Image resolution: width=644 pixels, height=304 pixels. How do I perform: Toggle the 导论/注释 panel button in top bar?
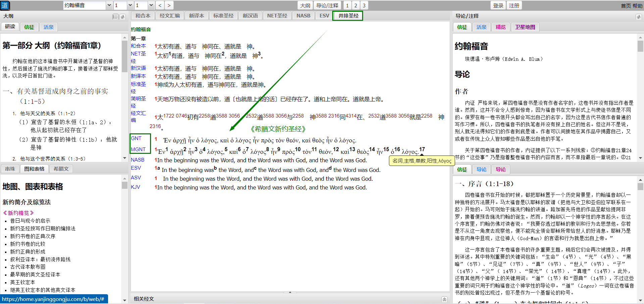click(x=327, y=5)
